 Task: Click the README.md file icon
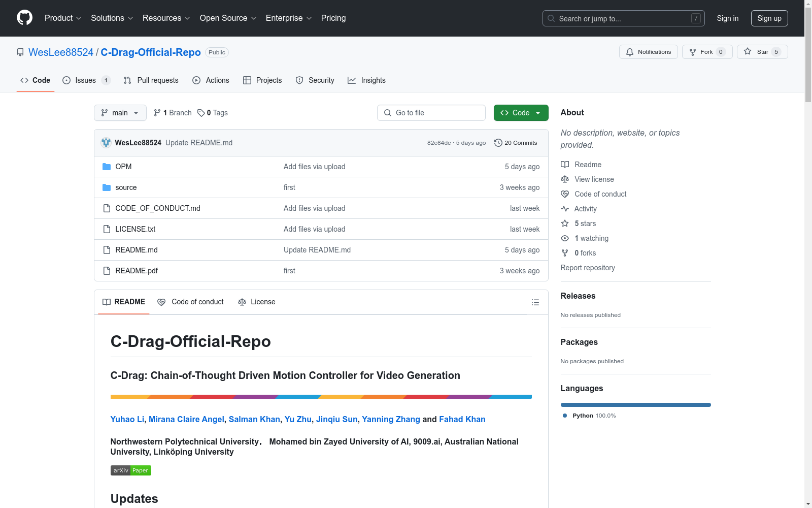pyautogui.click(x=107, y=250)
